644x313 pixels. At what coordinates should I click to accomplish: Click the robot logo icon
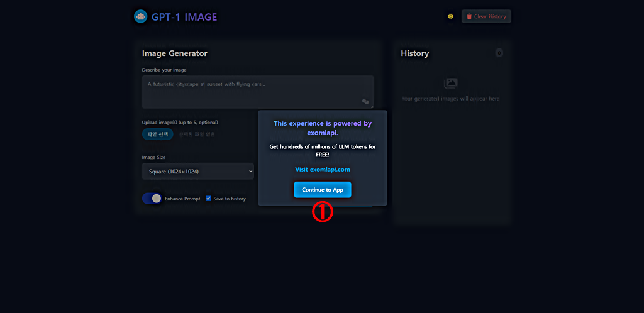[x=141, y=16]
